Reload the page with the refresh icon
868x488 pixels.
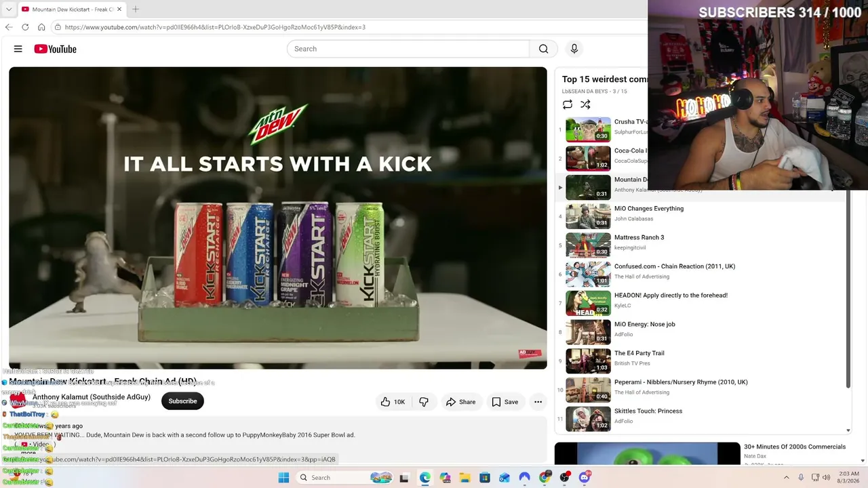25,27
